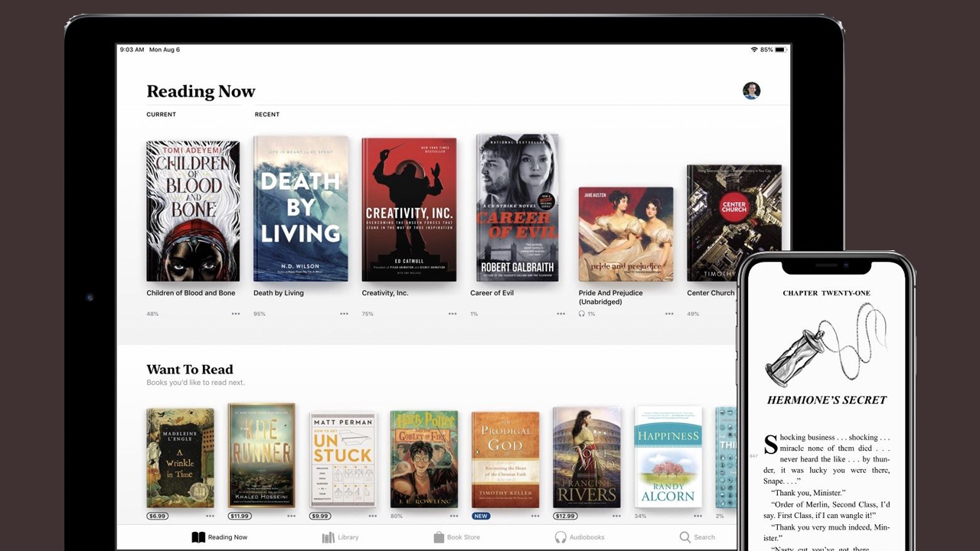Click the 49% progress under Center Church
980x551 pixels.
click(693, 314)
